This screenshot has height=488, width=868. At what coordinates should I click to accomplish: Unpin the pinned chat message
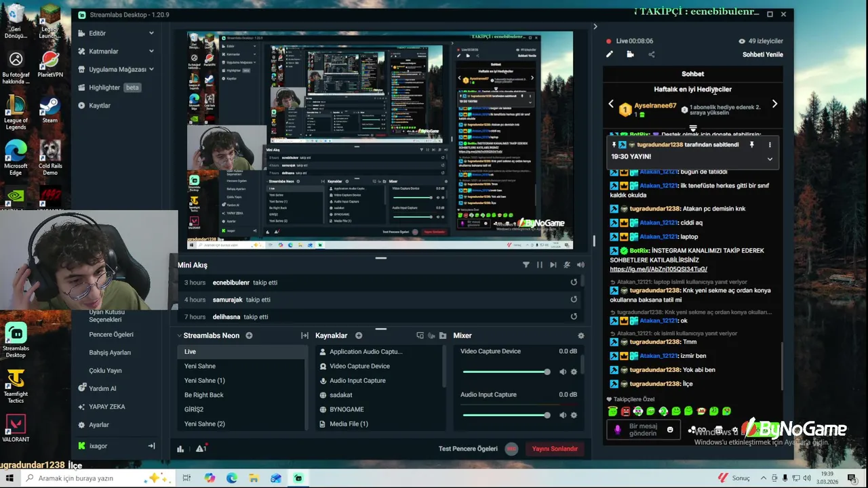click(751, 144)
